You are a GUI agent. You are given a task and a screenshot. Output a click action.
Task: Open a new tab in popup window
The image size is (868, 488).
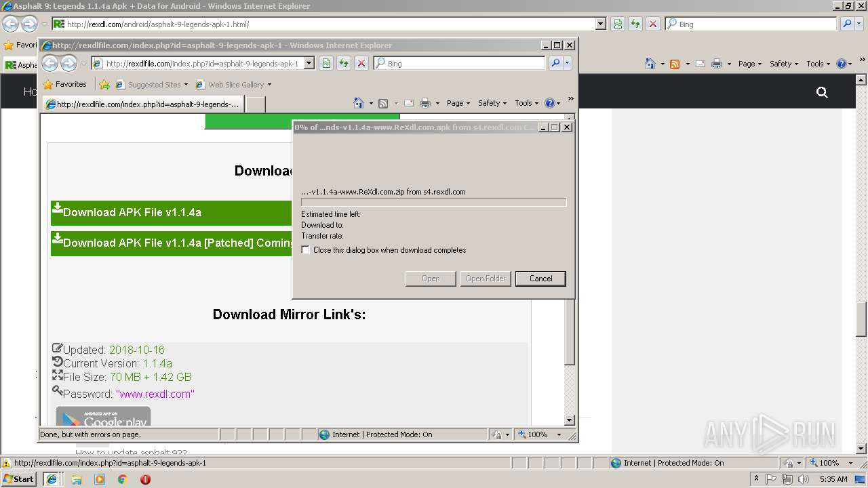[255, 104]
